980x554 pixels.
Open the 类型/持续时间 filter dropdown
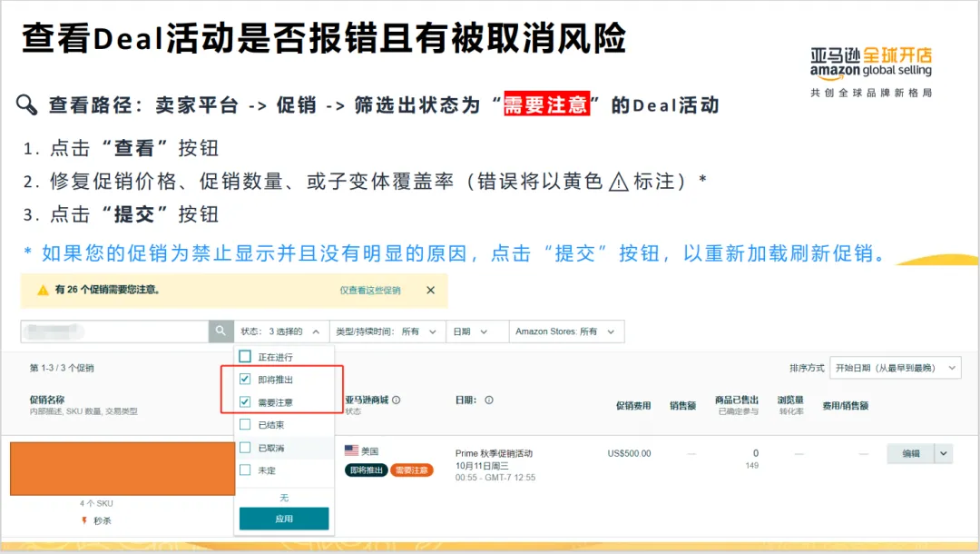click(x=387, y=331)
